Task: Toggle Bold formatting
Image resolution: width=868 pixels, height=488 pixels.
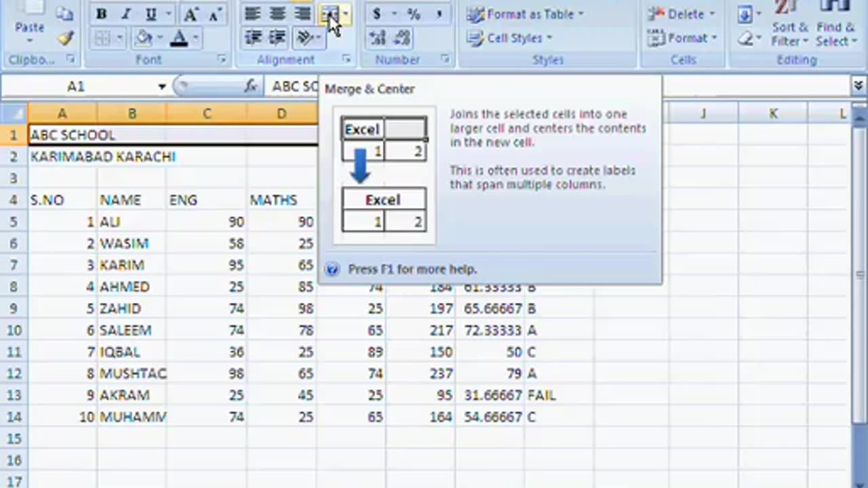Action: (x=101, y=14)
